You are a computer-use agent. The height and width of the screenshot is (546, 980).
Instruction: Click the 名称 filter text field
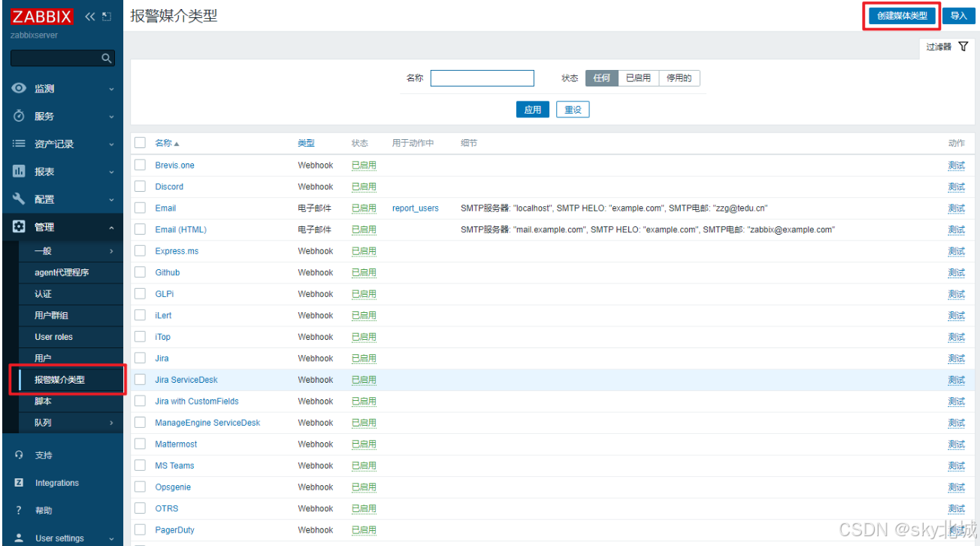[x=482, y=78]
